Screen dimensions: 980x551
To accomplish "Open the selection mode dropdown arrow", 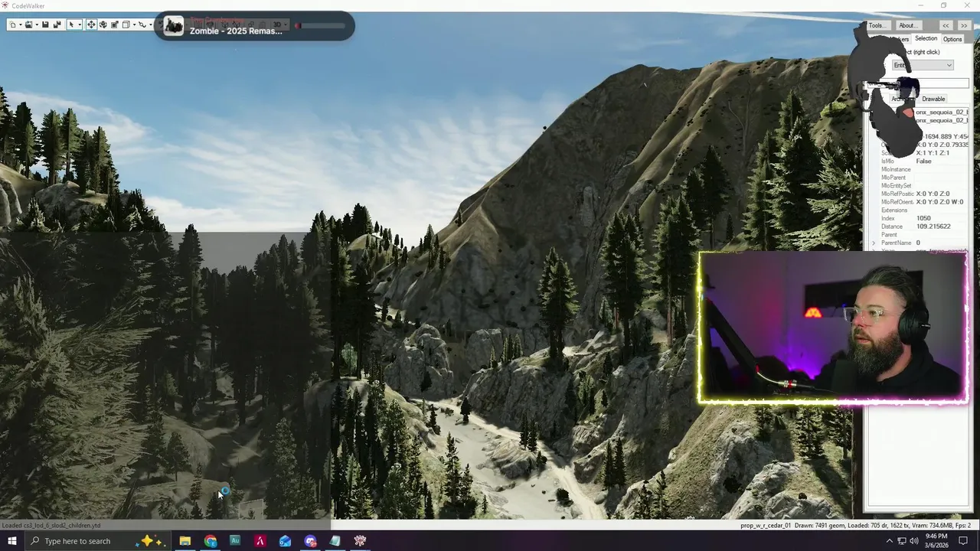I will point(80,24).
